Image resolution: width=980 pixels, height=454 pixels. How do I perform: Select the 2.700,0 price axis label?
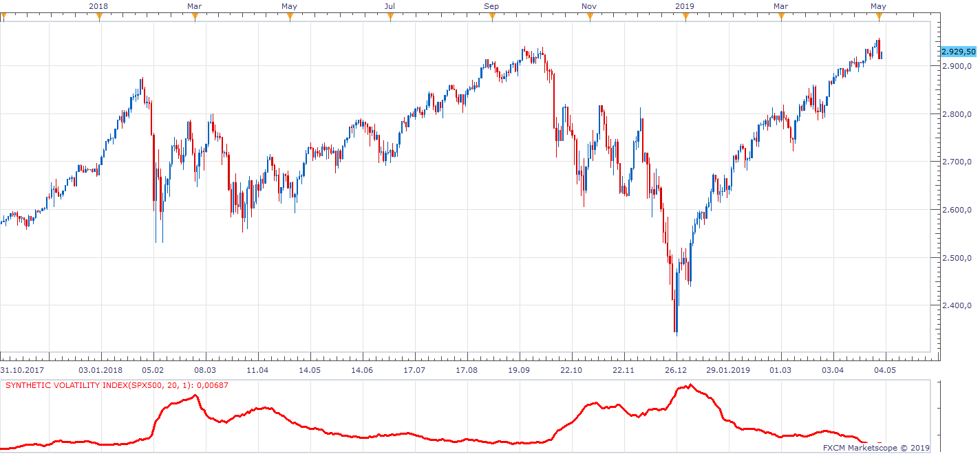[x=957, y=162]
